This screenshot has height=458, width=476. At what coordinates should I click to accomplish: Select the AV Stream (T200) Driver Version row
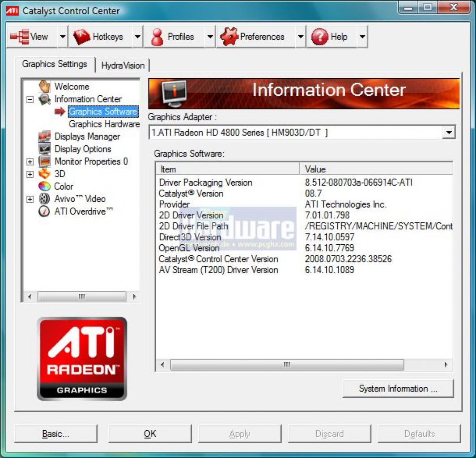click(x=305, y=270)
